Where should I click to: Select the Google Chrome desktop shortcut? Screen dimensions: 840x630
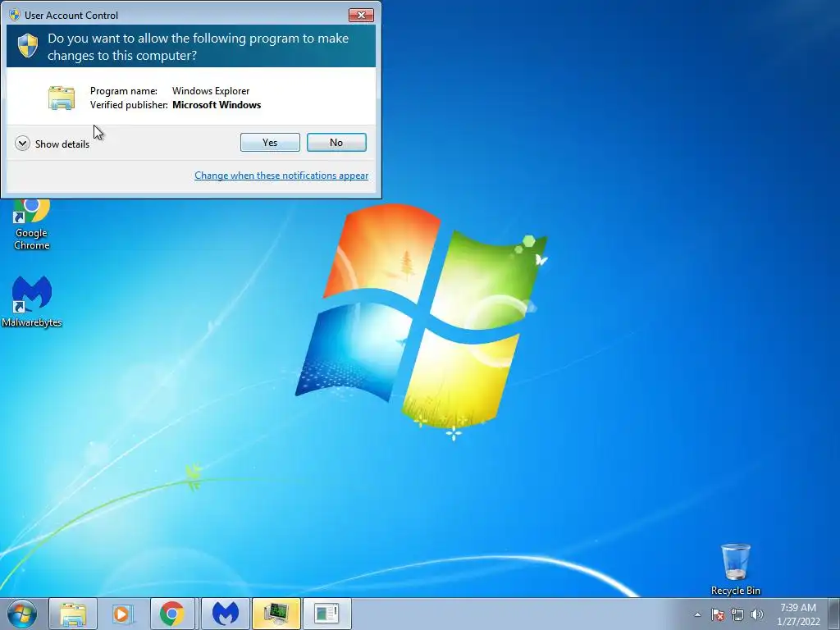[x=32, y=225]
